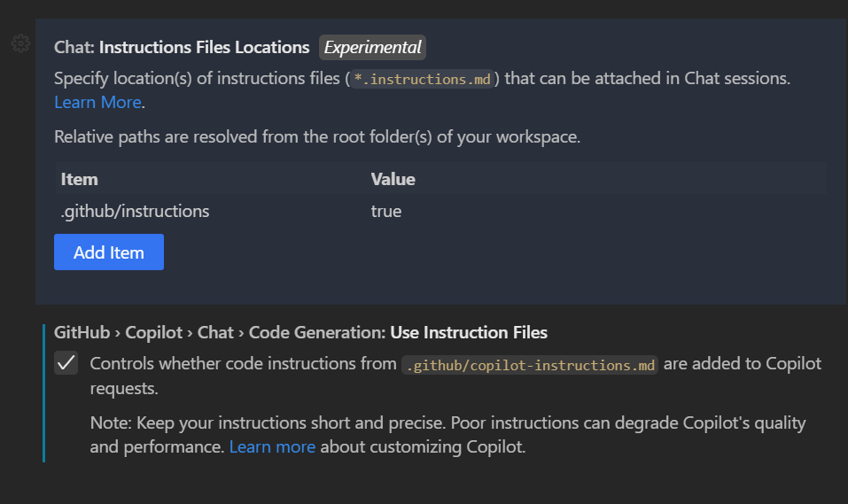Toggle the Use Instruction Files checkbox

66,364
